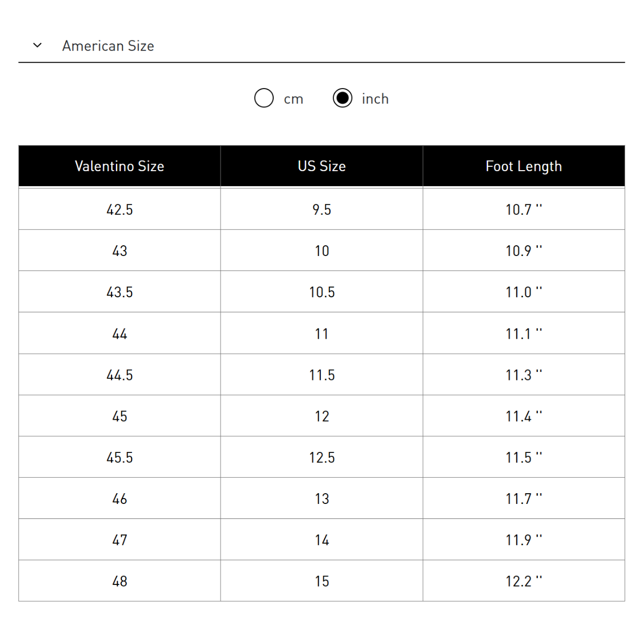Select US size 10 cell
Viewport: 644px width, 644px height.
pos(322,251)
